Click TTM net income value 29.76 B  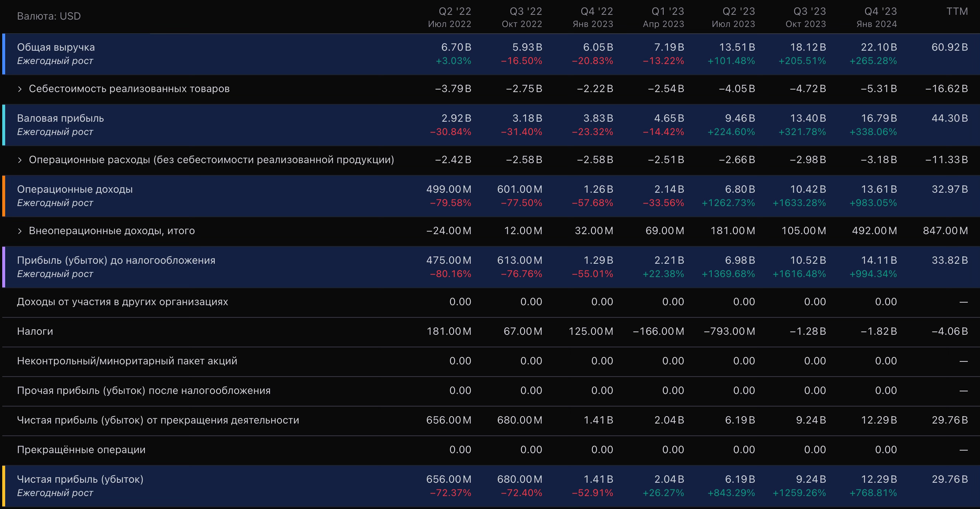pos(950,479)
